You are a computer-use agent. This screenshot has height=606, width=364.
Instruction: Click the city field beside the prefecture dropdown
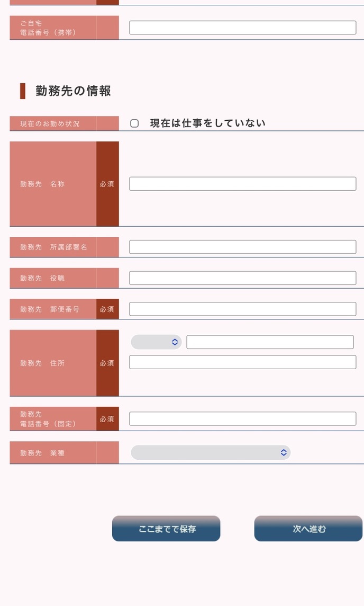[x=270, y=342]
